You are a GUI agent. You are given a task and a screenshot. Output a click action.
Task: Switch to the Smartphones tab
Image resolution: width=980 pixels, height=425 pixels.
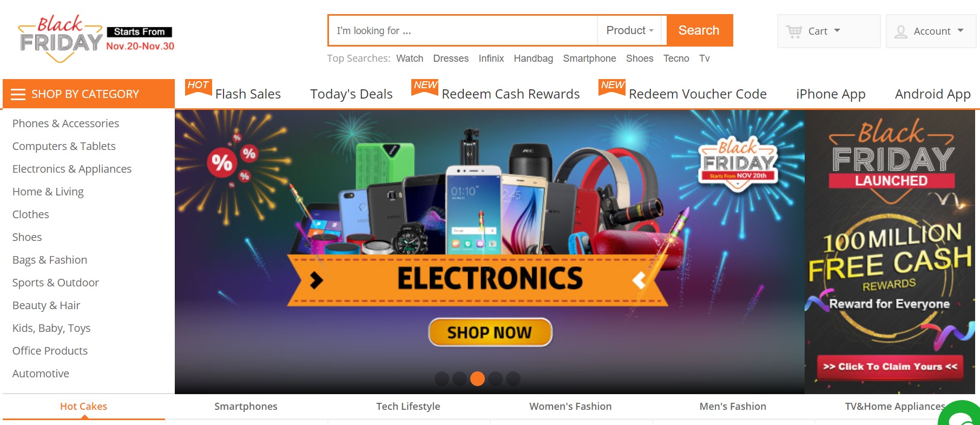point(246,407)
